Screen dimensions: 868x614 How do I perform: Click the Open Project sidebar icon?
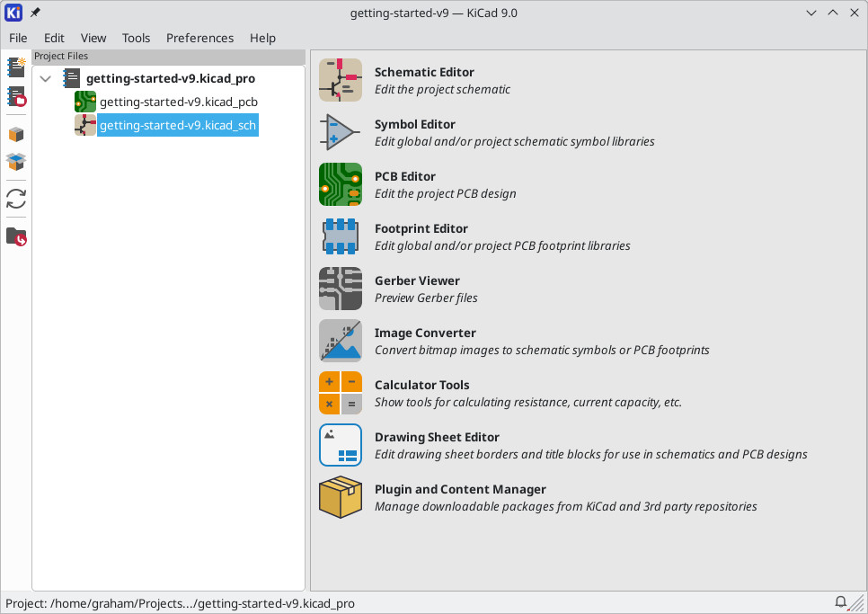pyautogui.click(x=16, y=96)
